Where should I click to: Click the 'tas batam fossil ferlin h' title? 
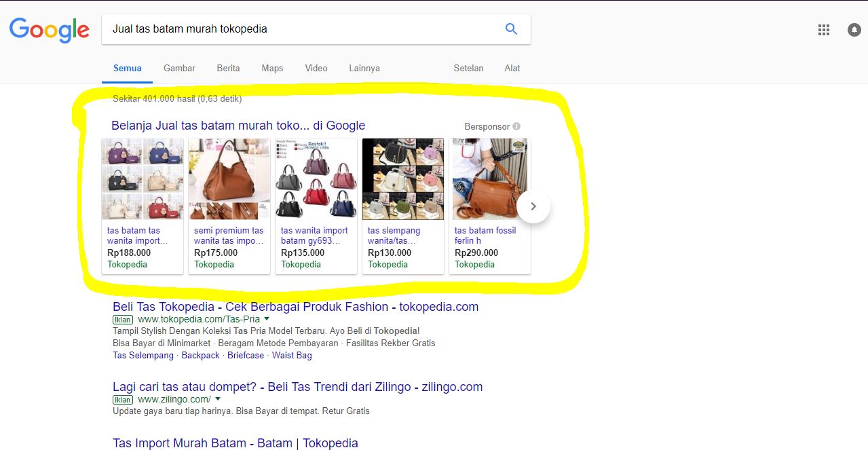485,236
